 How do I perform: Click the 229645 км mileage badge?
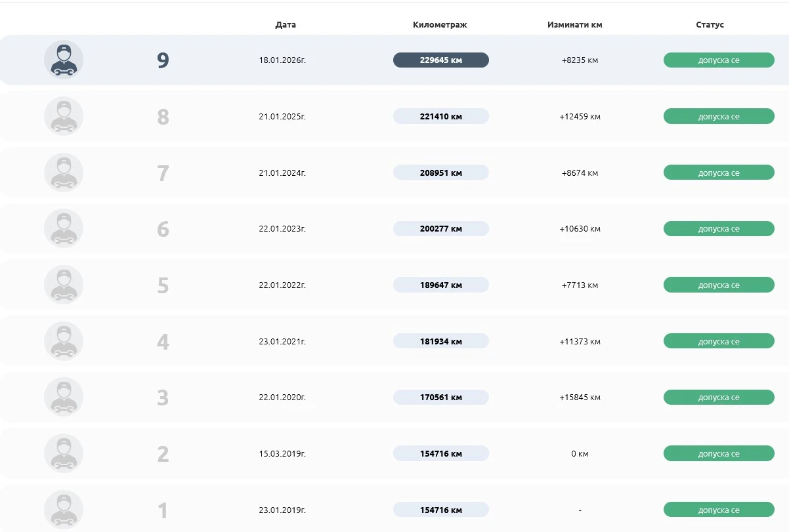[x=440, y=60]
